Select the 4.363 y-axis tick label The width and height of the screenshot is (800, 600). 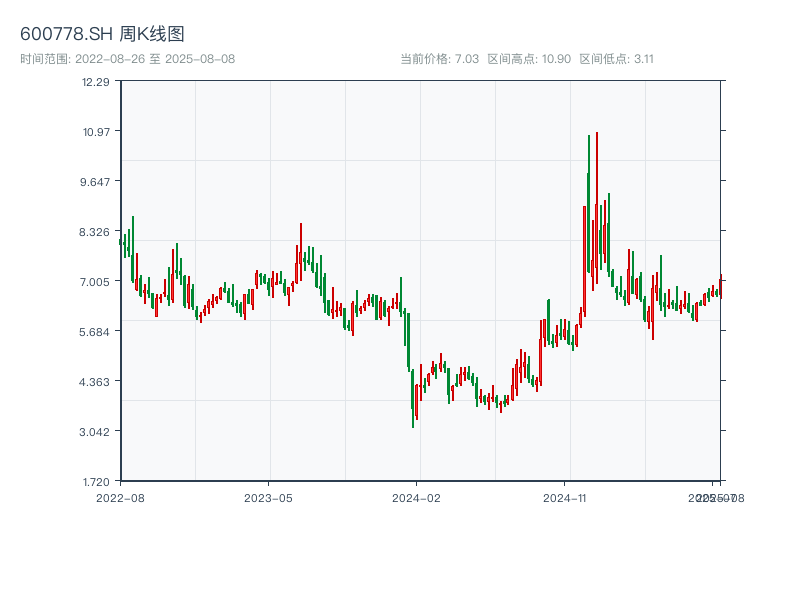[x=96, y=382]
